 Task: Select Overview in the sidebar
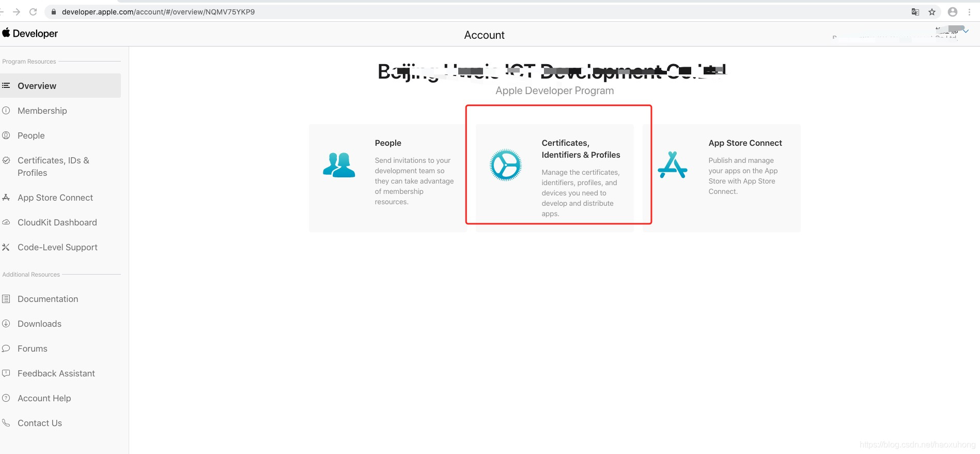(x=60, y=85)
